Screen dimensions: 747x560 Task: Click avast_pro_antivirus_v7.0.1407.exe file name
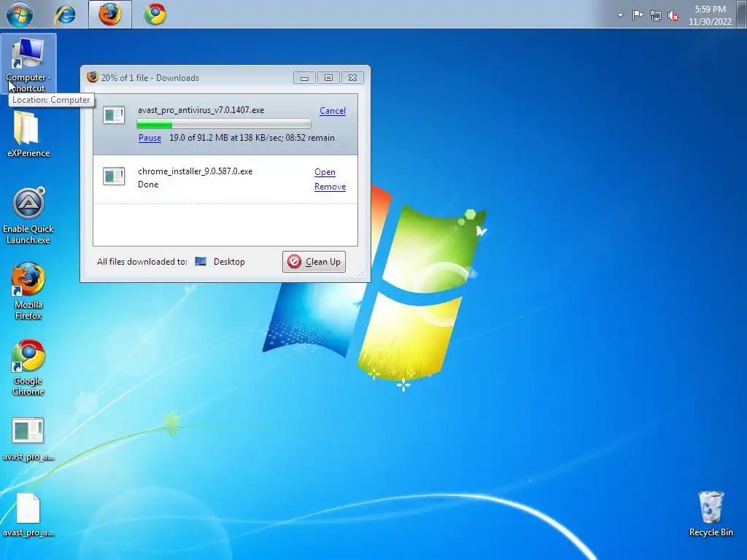[201, 110]
